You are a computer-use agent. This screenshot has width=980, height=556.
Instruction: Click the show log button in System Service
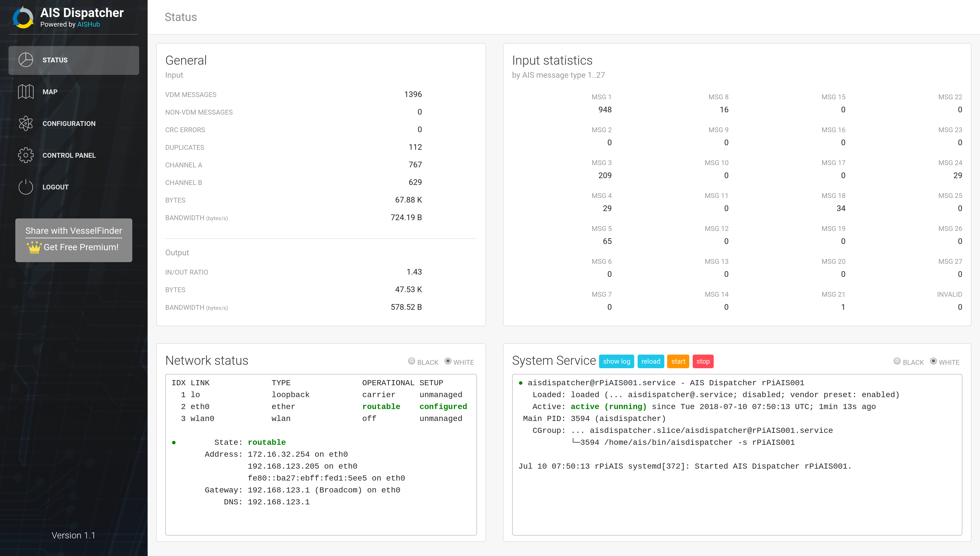617,362
